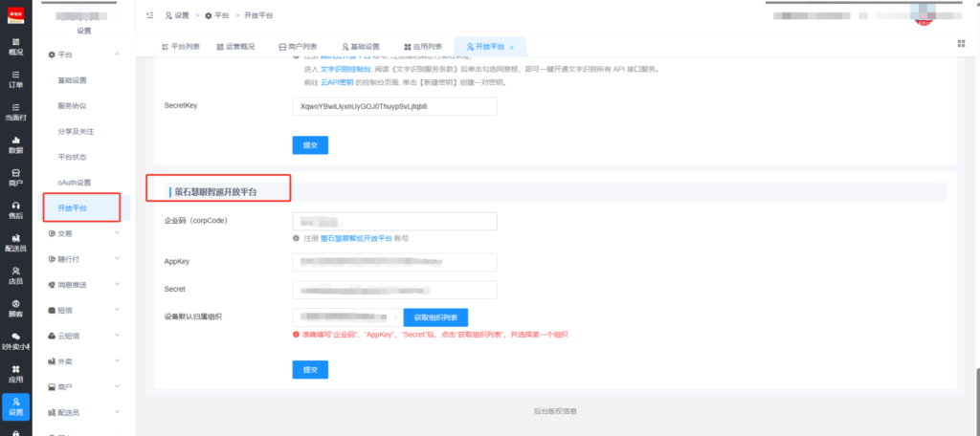This screenshot has width=980, height=436.
Task: Click the Secret input field
Action: coord(394,290)
